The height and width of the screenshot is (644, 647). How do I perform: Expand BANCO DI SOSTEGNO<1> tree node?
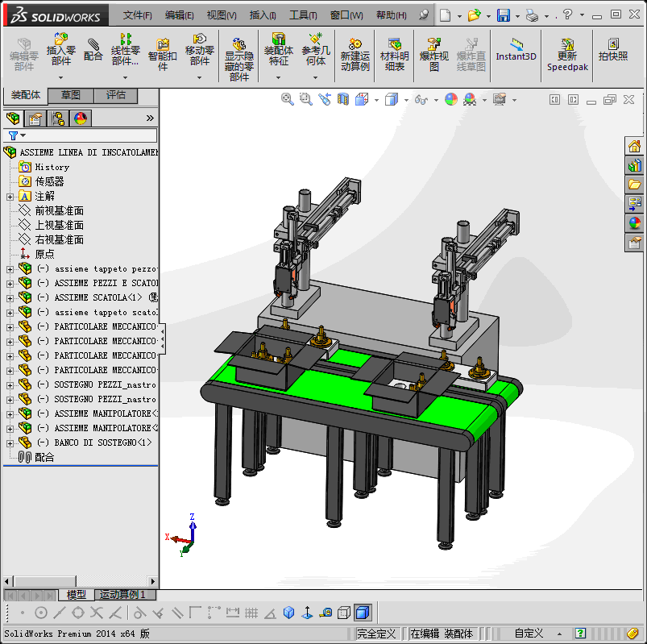coord(10,443)
